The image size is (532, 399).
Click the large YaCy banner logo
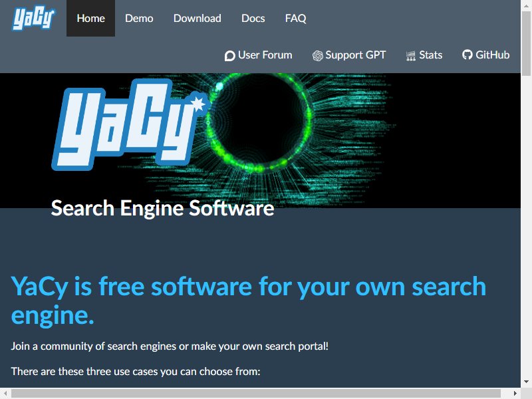click(130, 124)
